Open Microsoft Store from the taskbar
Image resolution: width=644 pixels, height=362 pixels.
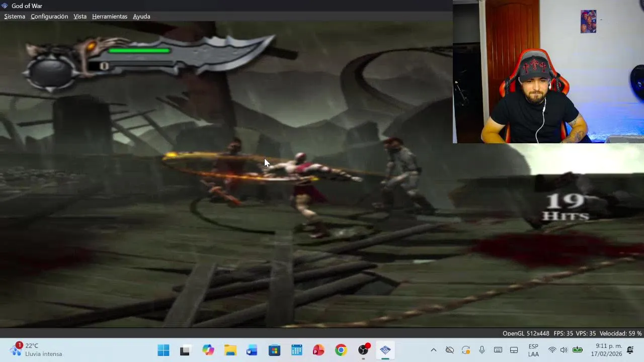tap(274, 350)
